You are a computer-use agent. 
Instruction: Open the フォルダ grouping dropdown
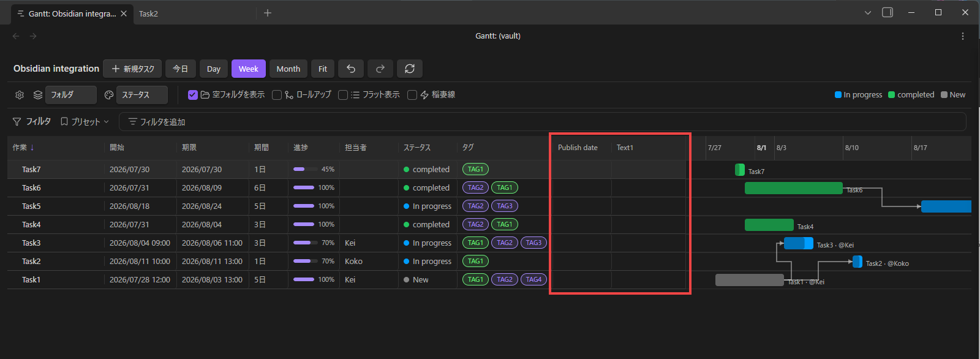tap(71, 95)
